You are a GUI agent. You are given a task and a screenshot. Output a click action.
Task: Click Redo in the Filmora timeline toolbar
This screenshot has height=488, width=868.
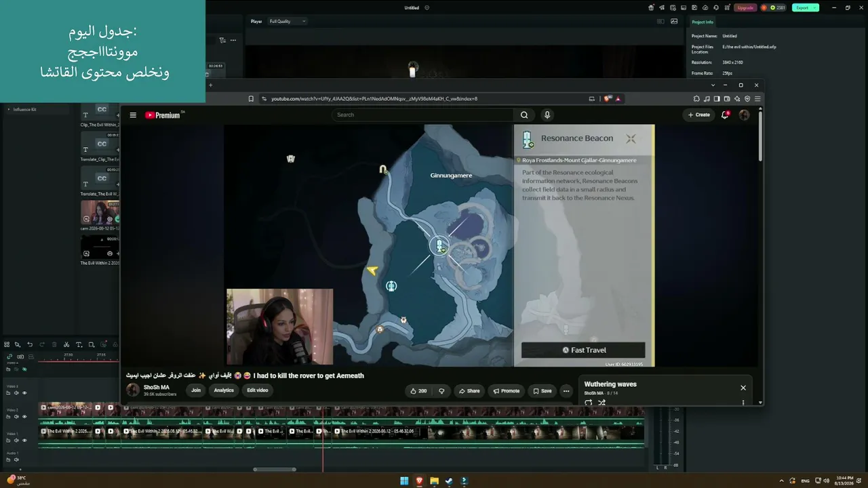42,344
